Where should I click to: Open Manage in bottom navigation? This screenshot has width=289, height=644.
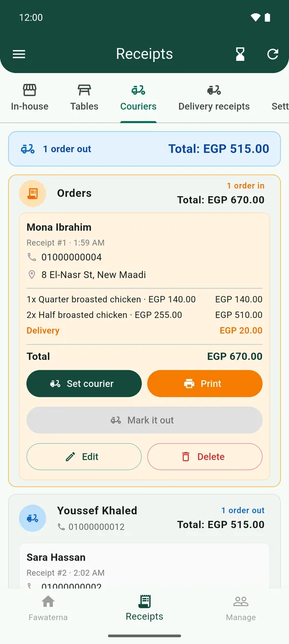pyautogui.click(x=241, y=608)
